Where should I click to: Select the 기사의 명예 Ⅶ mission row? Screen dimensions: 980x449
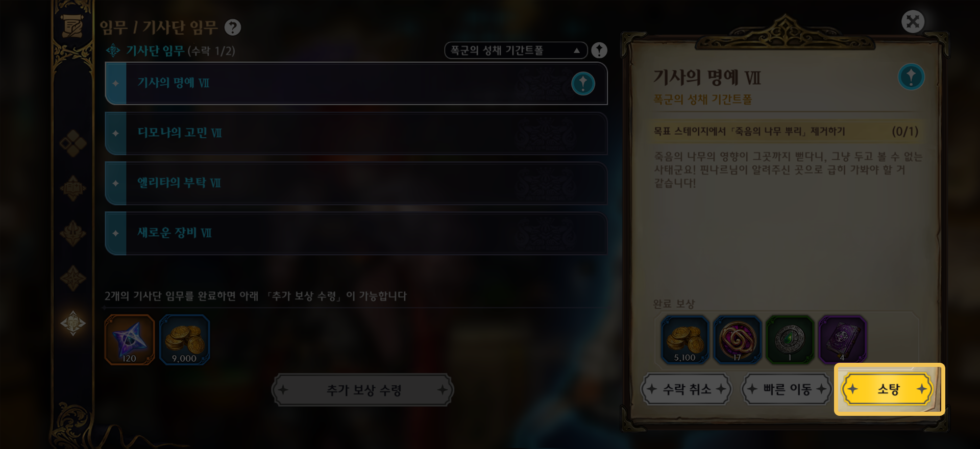pyautogui.click(x=356, y=83)
